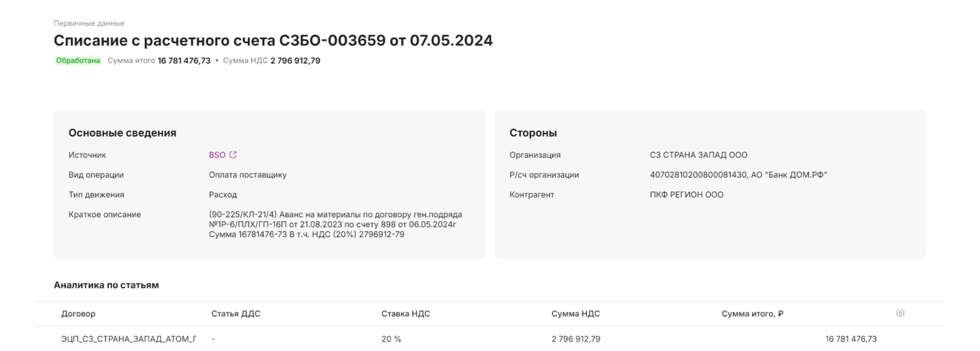Click the Ставка НДС column header
The width and height of the screenshot is (980, 351).
405,314
